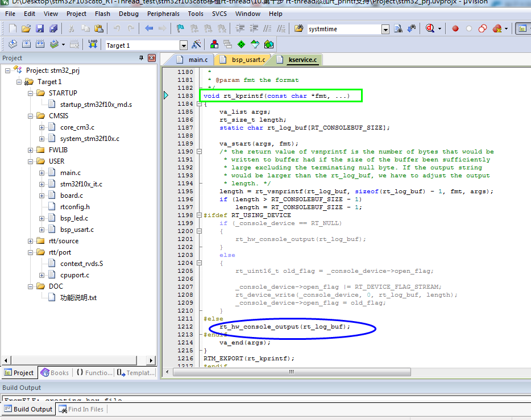Click the Kill All Breakpoints icon
This screenshot has width=531, height=420.
(x=496, y=28)
